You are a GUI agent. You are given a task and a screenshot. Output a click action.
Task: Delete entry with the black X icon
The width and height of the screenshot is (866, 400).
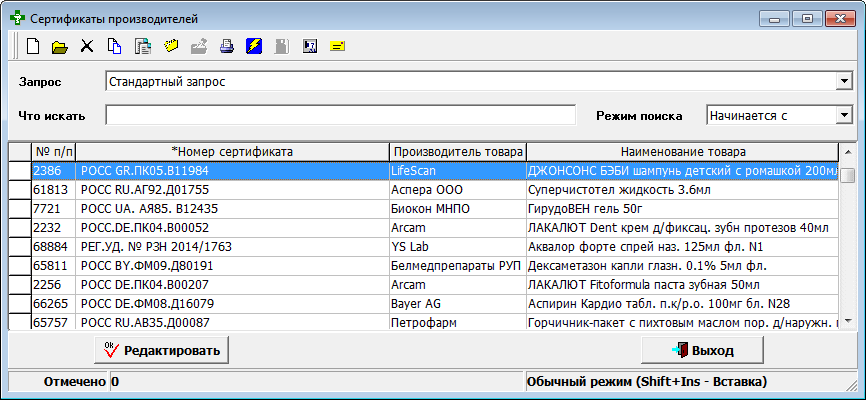87,46
